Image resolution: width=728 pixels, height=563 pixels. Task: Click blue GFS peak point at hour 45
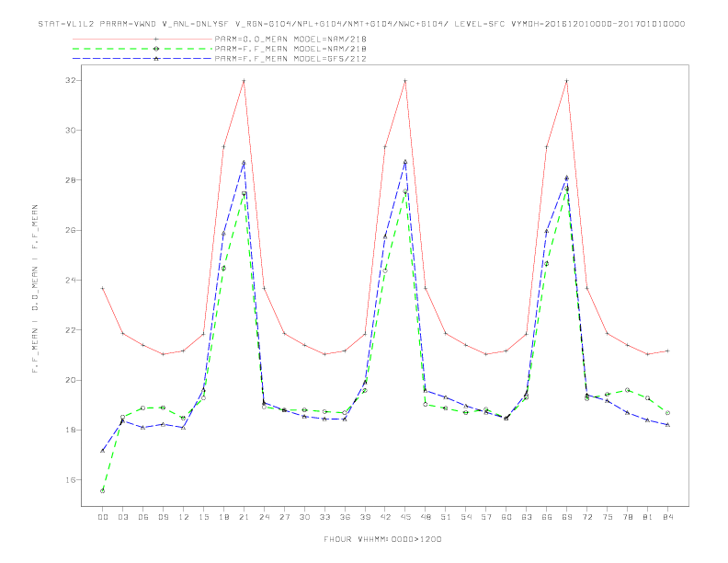click(x=405, y=162)
